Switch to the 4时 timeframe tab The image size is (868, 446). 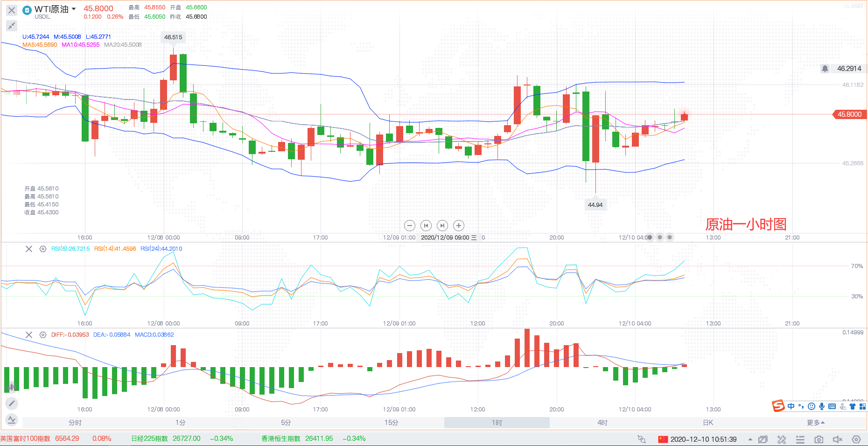click(602, 423)
